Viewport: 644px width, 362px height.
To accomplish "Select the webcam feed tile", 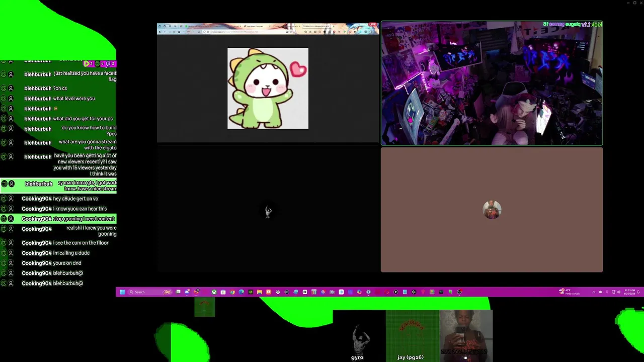I will 492,83.
